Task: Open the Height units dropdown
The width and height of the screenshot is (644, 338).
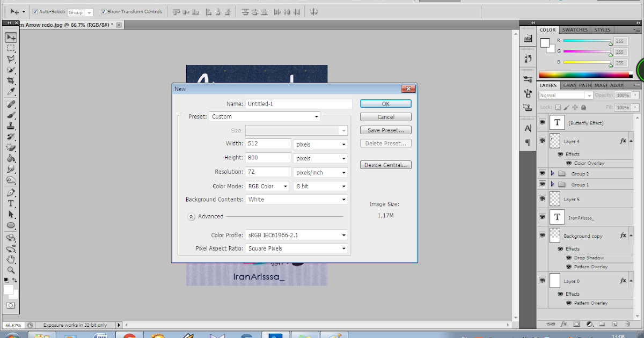Action: click(x=320, y=158)
